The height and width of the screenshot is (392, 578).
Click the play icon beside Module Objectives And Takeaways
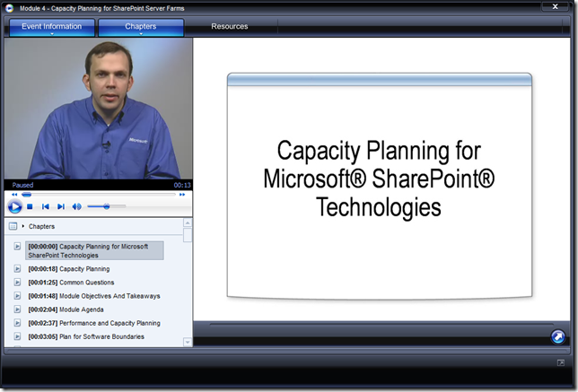(17, 296)
